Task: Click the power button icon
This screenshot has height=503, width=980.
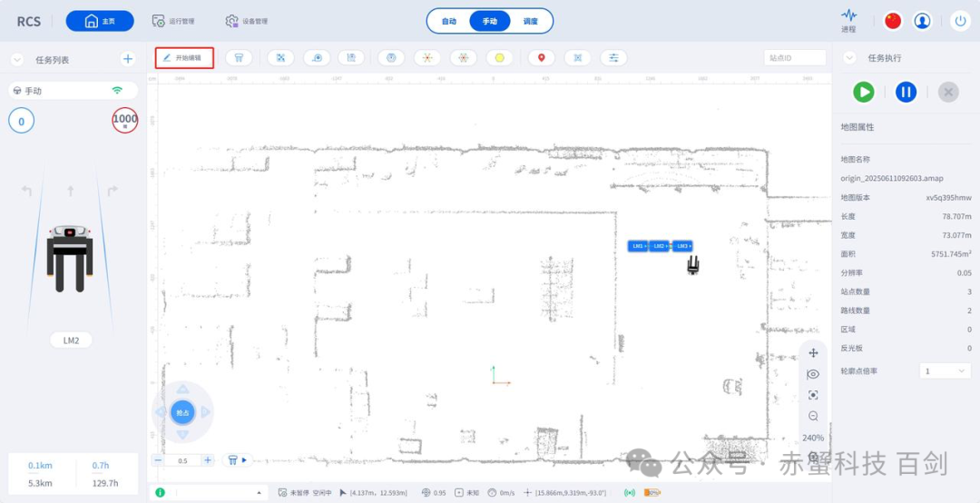Action: (x=961, y=21)
